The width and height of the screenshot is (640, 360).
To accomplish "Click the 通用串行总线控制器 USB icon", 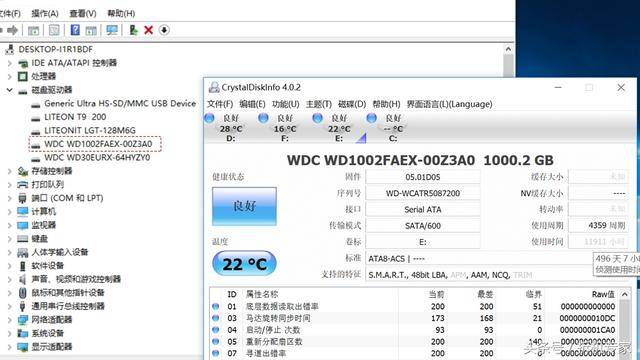I will [x=23, y=306].
